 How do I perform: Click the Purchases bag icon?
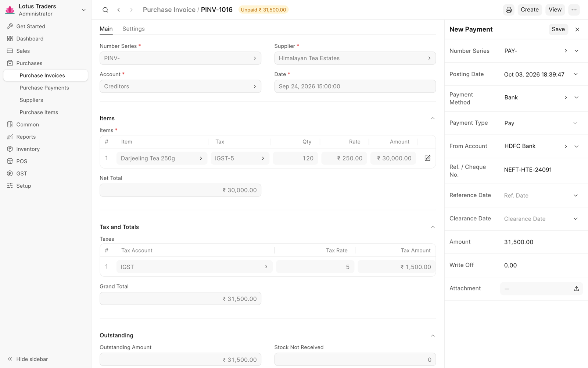(10, 63)
